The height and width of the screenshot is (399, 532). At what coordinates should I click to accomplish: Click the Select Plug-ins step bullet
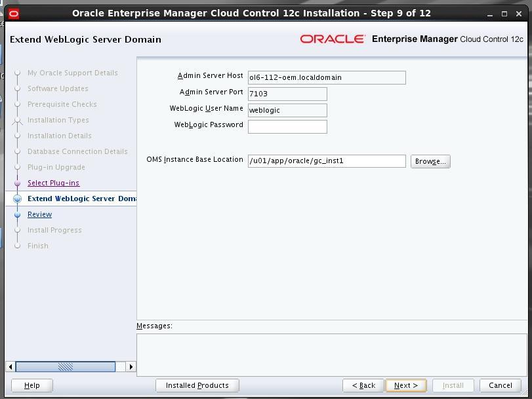click(x=18, y=183)
